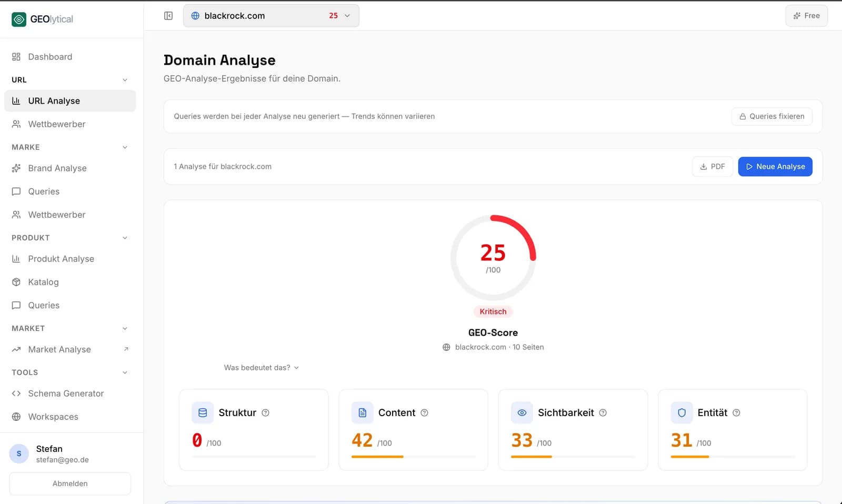This screenshot has height=504, width=842.
Task: Open the Katalog page
Action: pos(70,282)
